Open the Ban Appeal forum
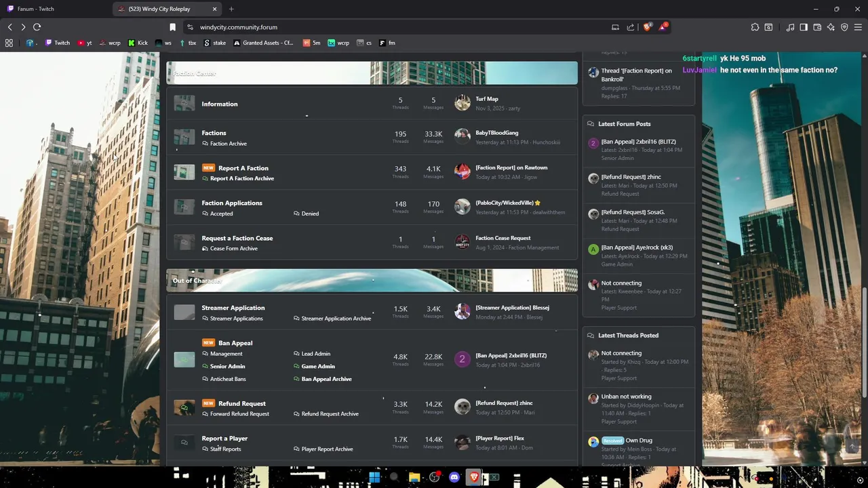 pos(235,343)
